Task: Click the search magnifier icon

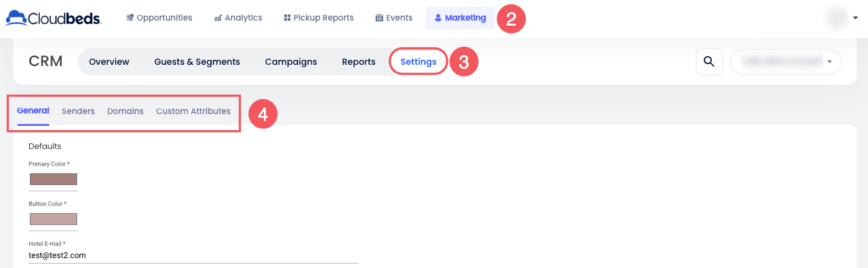Action: click(x=709, y=61)
